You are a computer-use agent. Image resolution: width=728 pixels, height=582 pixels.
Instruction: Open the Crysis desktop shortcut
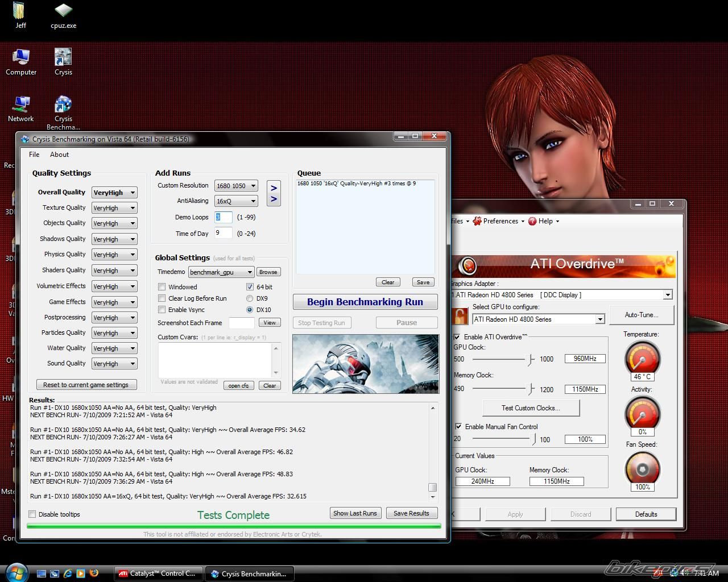(63, 59)
